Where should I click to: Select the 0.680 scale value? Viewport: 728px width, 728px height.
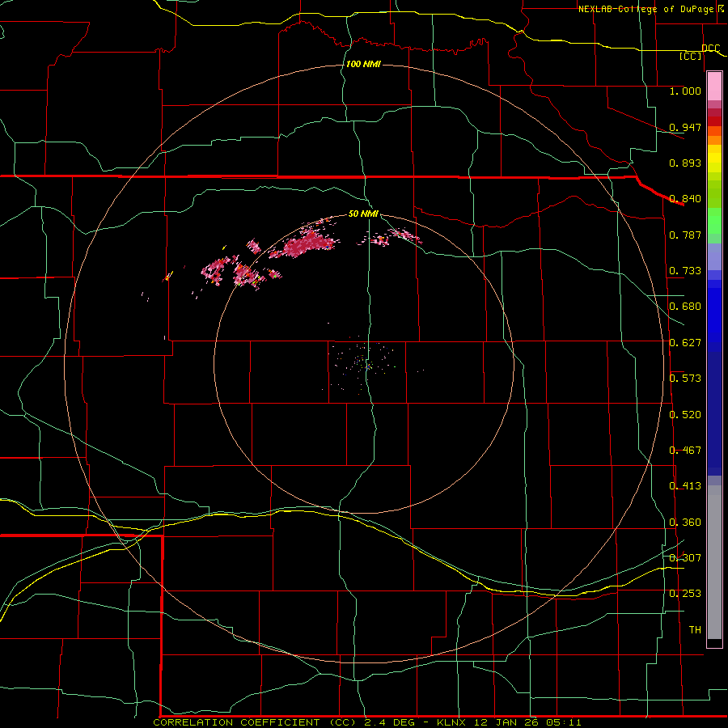(x=685, y=307)
